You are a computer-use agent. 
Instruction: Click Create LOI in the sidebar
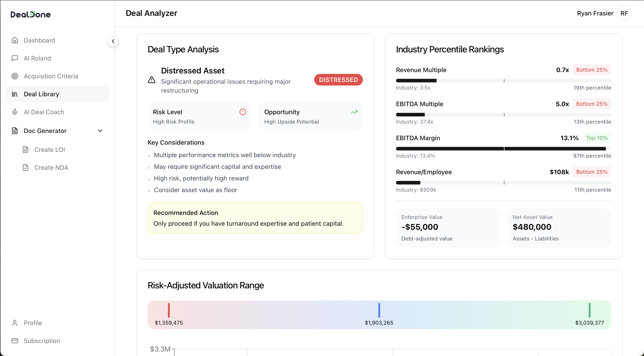pyautogui.click(x=50, y=149)
